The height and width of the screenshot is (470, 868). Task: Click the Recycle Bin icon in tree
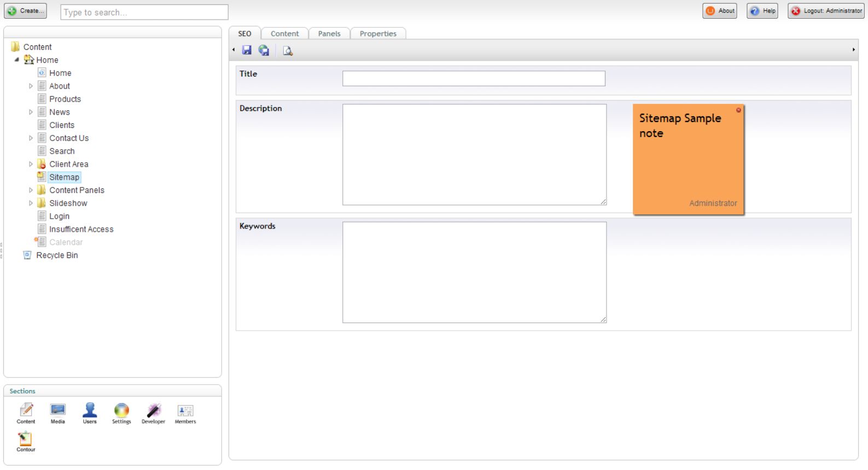coord(27,255)
